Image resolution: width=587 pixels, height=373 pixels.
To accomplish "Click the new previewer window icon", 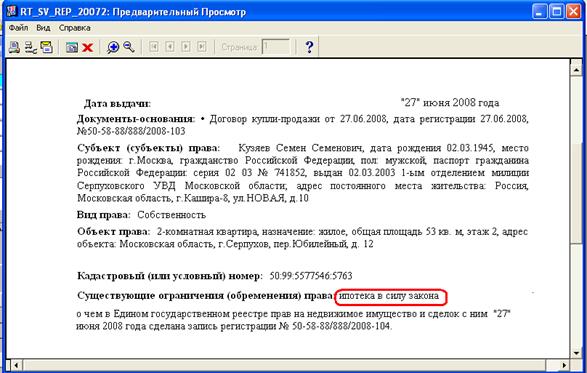I will coord(72,48).
